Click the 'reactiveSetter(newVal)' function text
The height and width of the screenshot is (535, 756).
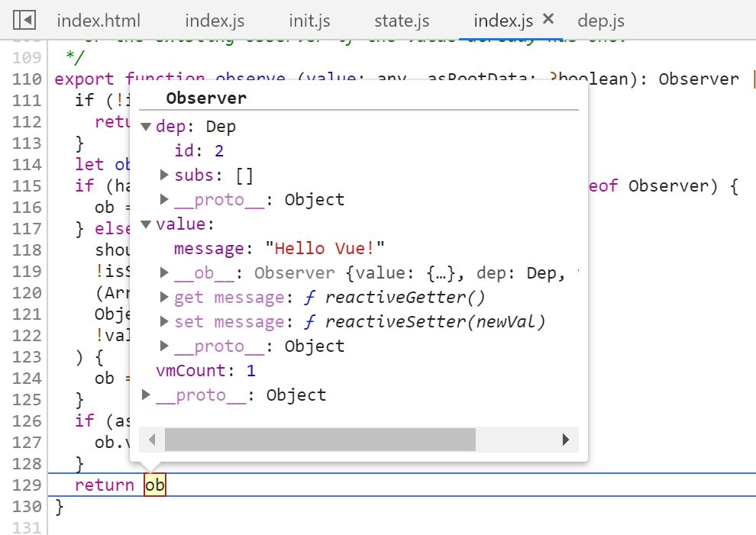435,321
